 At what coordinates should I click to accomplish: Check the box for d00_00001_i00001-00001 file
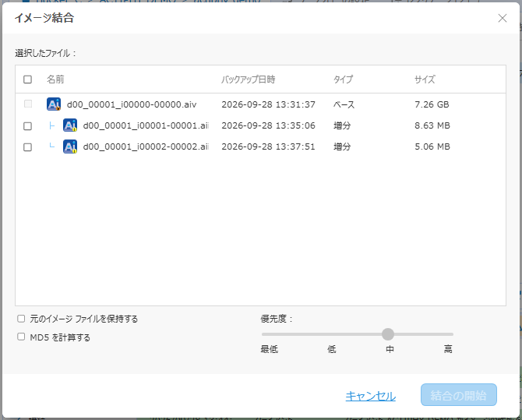pyautogui.click(x=27, y=126)
